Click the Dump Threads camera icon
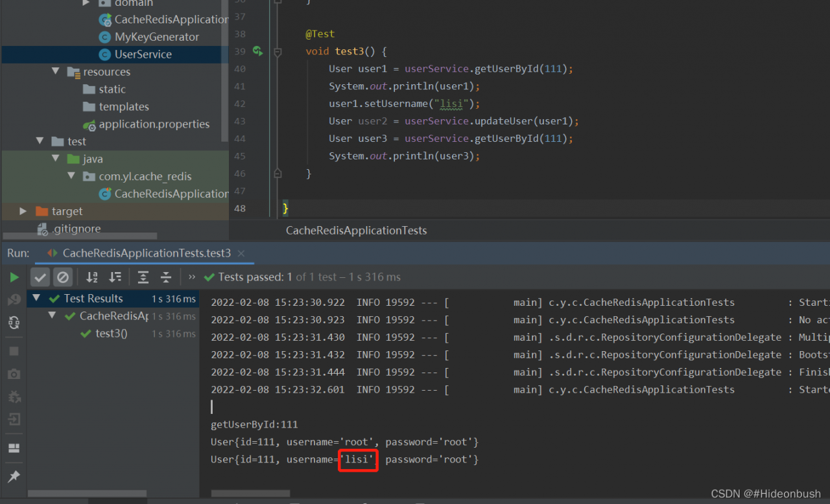This screenshot has width=830, height=504. (14, 374)
